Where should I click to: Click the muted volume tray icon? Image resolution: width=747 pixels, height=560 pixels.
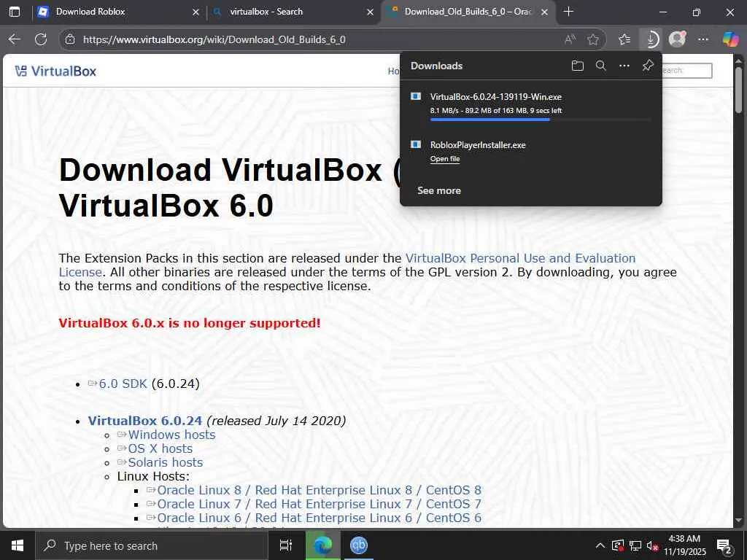[651, 545]
